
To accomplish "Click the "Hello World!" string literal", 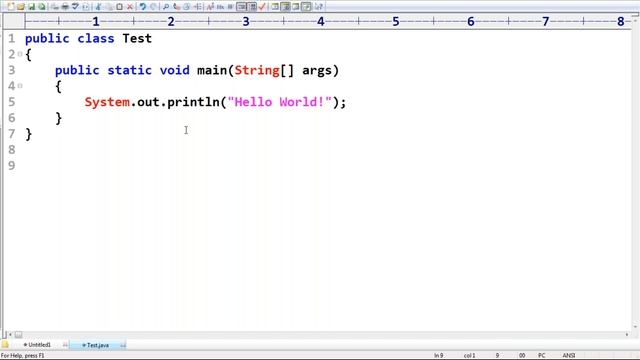I will (279, 102).
